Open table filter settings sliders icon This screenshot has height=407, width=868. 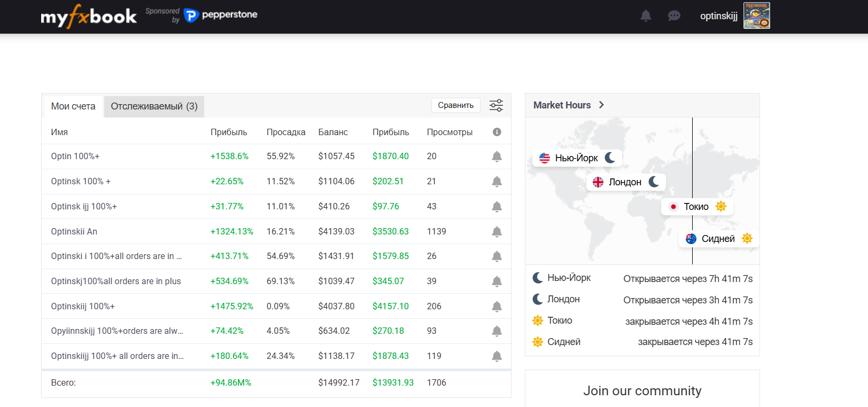[496, 105]
